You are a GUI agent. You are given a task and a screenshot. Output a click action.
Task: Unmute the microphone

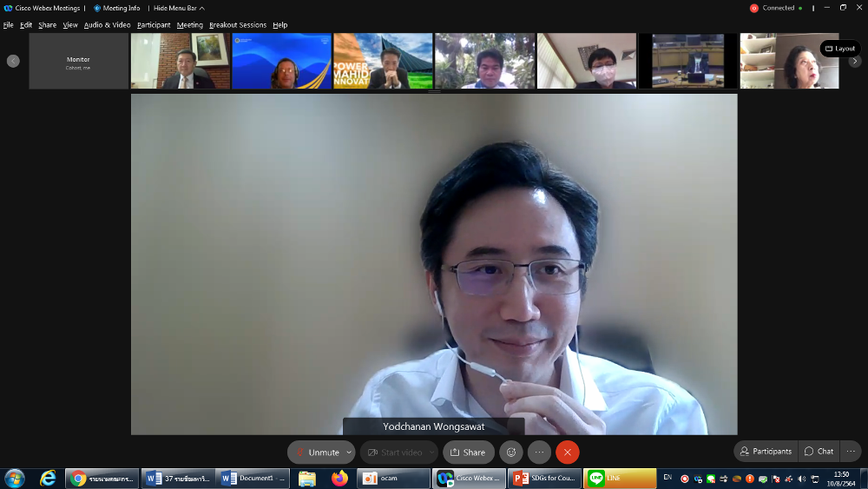coord(316,453)
